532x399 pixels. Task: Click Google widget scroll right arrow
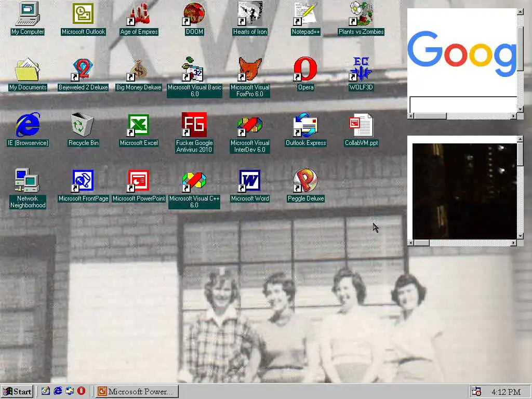[514, 116]
